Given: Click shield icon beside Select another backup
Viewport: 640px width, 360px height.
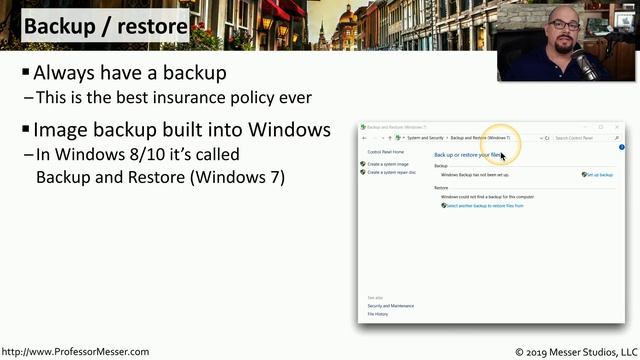Looking at the screenshot, I should 444,205.
